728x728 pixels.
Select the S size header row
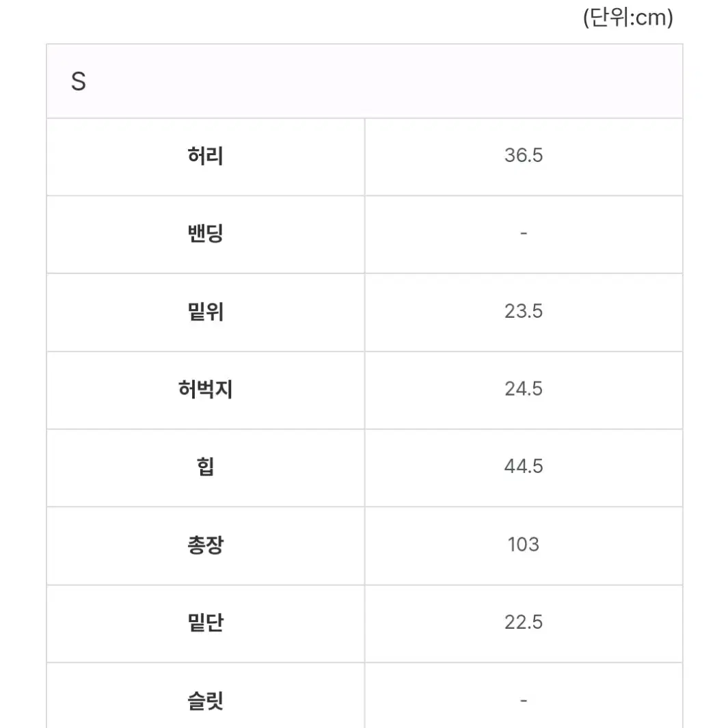[x=364, y=81]
